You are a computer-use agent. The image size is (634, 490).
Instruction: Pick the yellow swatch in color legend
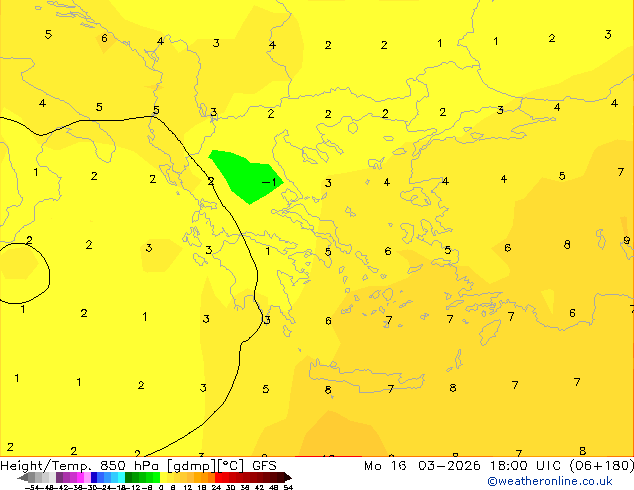pyautogui.click(x=163, y=477)
